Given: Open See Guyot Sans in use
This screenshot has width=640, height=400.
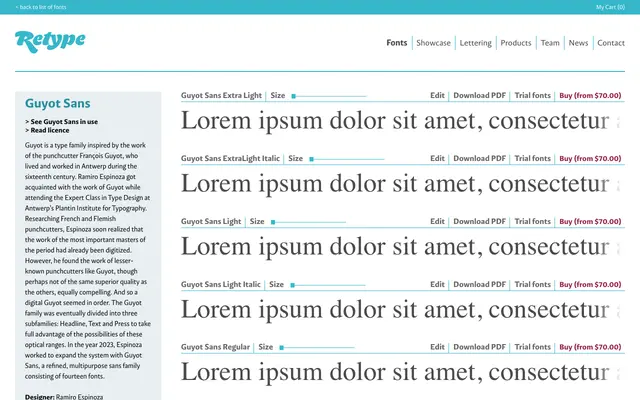Looking at the screenshot, I should 61,122.
